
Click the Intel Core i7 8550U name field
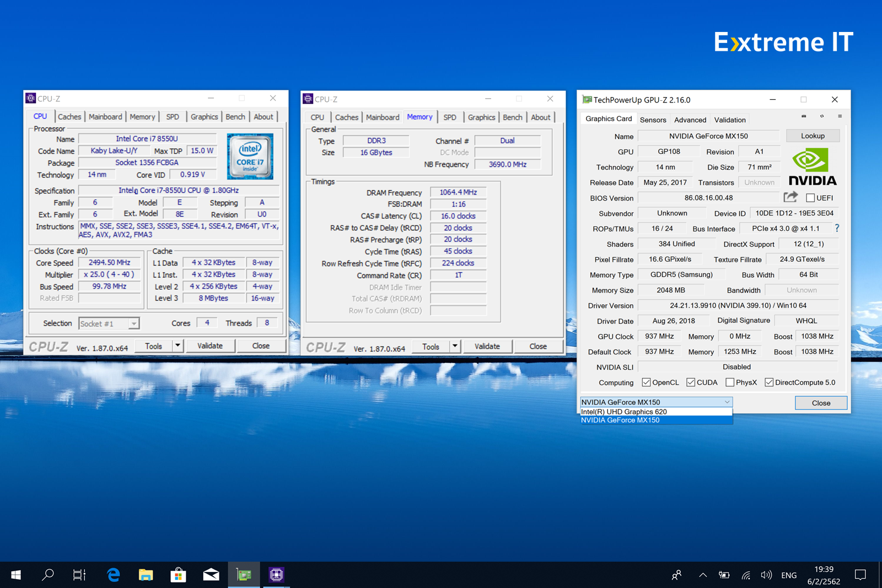[x=147, y=139]
